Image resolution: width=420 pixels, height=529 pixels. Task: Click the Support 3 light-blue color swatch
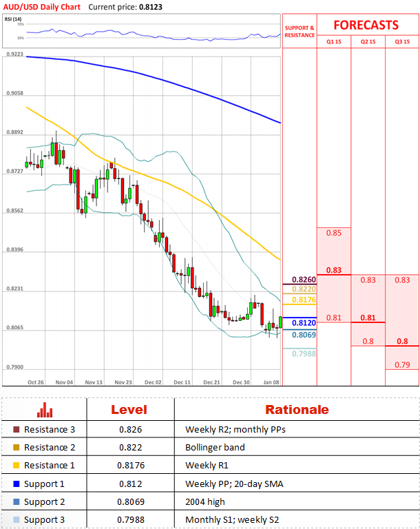pos(17,519)
